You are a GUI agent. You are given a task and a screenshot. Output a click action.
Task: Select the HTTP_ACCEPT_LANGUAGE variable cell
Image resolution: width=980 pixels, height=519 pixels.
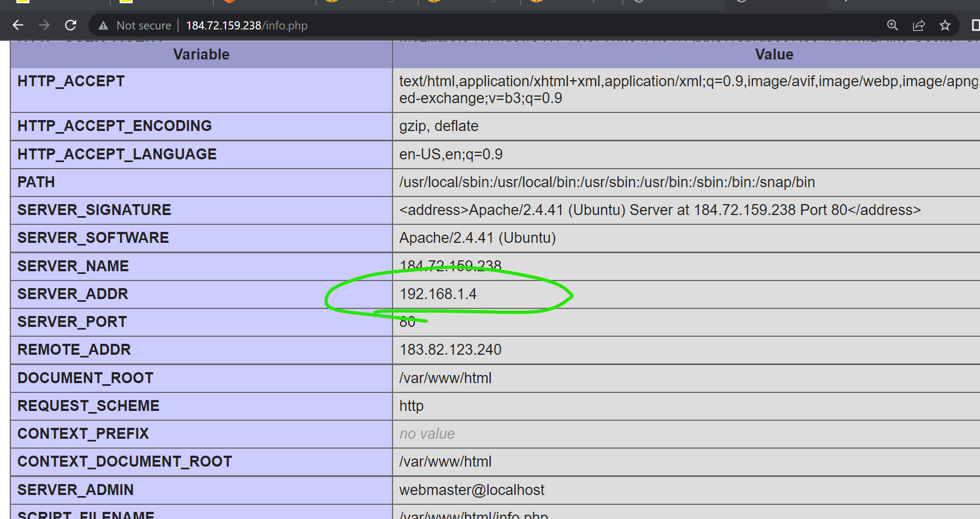201,154
